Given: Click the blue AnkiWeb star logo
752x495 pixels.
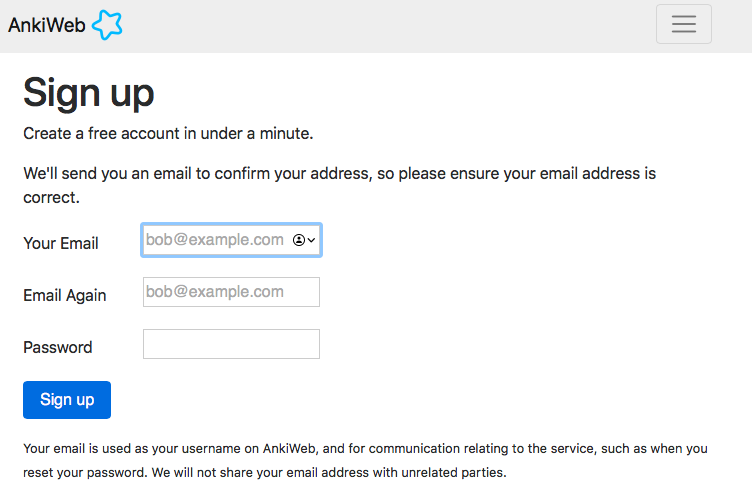Looking at the screenshot, I should [107, 25].
